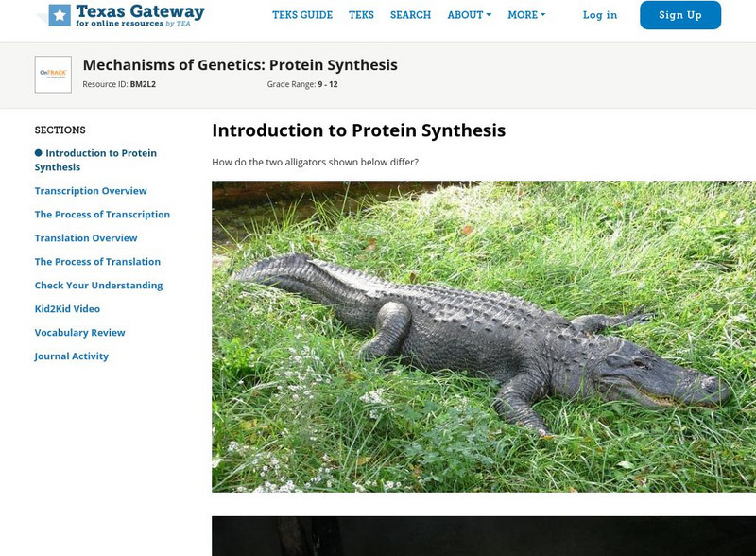Open the TEKS GUIDE menu item
This screenshot has height=556, width=756.
coord(302,15)
